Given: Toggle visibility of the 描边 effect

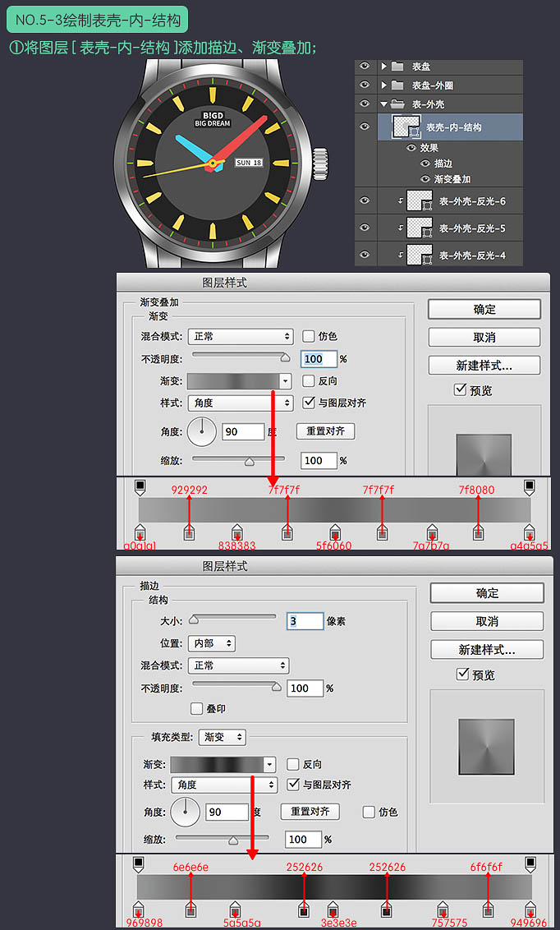Looking at the screenshot, I should (425, 163).
